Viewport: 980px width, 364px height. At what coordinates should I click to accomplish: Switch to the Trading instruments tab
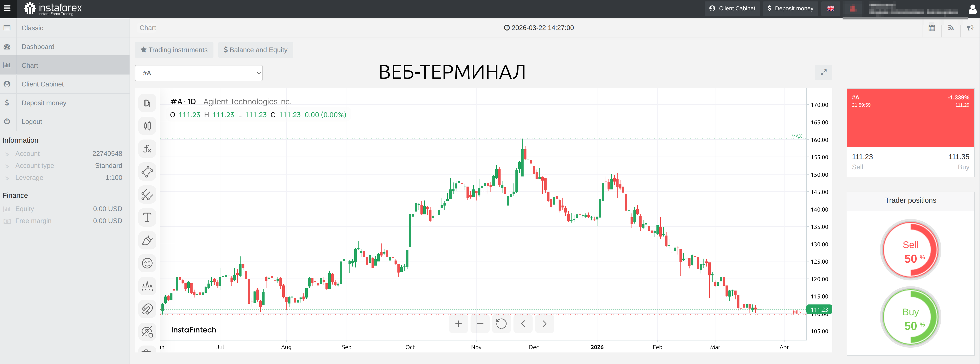(174, 50)
